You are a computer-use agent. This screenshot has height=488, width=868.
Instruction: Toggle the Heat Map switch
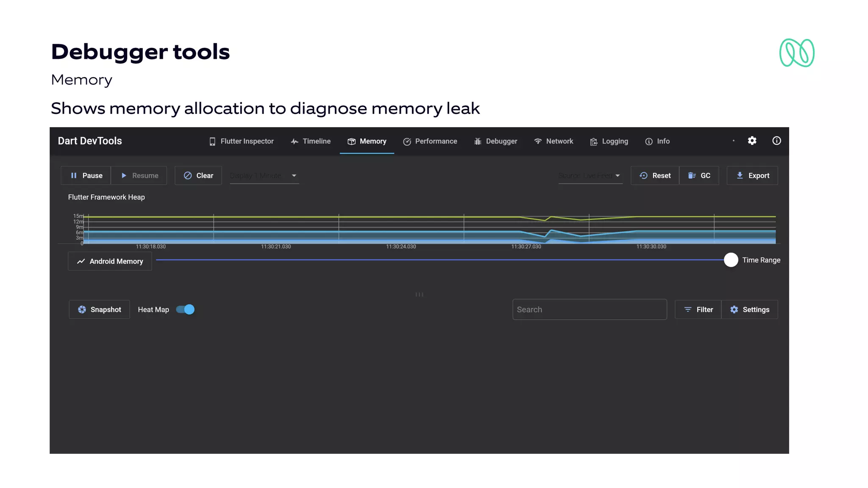point(186,310)
